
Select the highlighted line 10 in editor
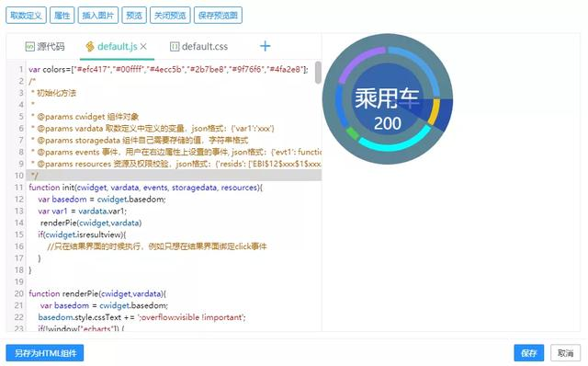(x=174, y=176)
